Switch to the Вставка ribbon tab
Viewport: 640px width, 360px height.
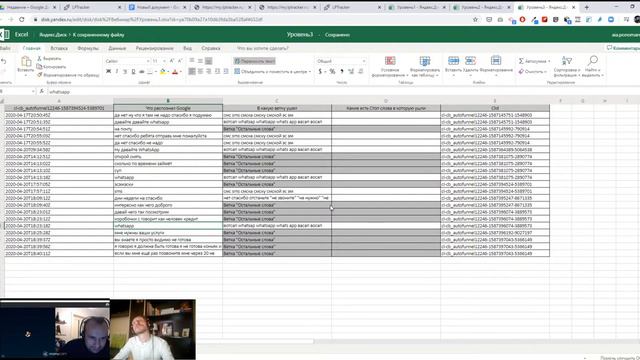point(59,48)
